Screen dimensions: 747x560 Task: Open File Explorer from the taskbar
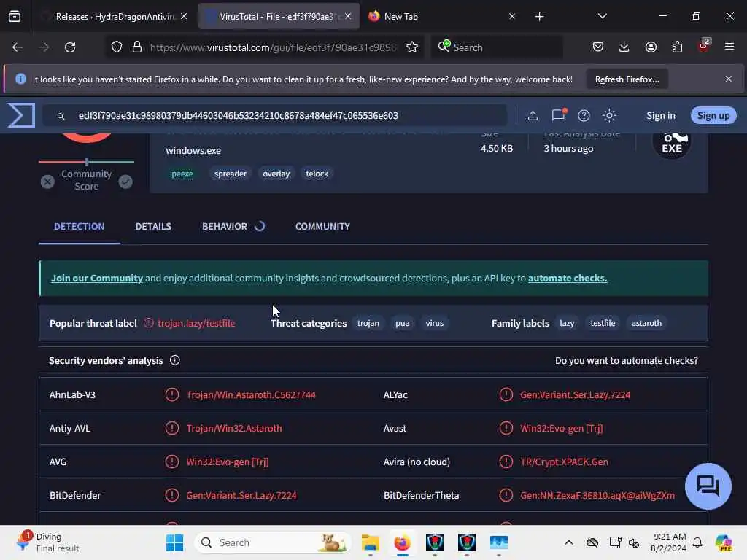click(370, 542)
